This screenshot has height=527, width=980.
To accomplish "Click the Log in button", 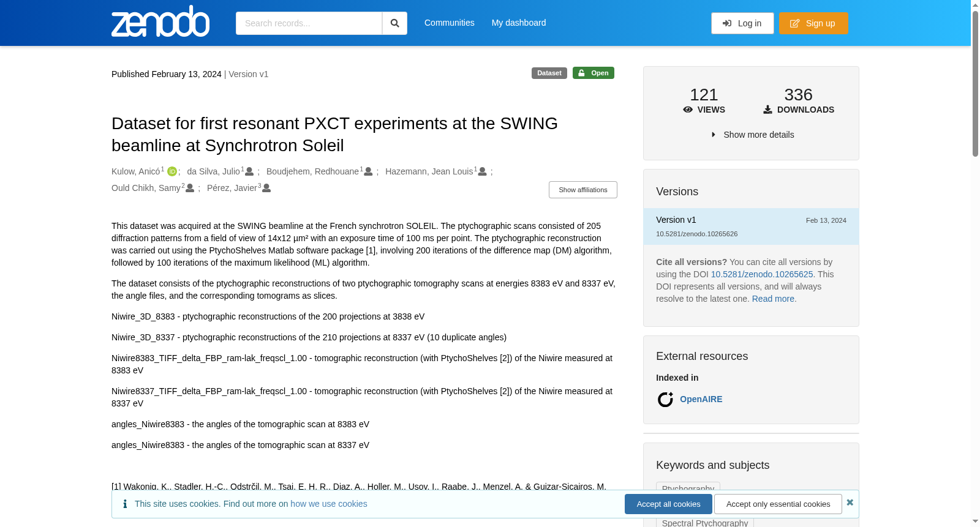I will point(742,23).
